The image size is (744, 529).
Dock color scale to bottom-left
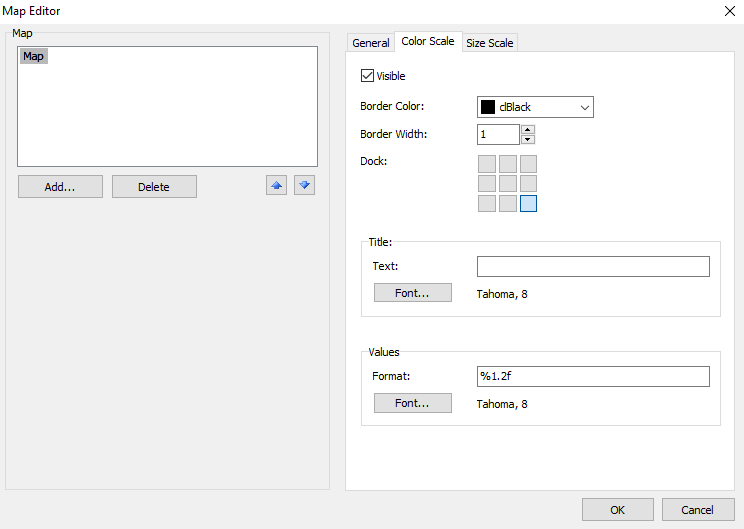pos(487,204)
